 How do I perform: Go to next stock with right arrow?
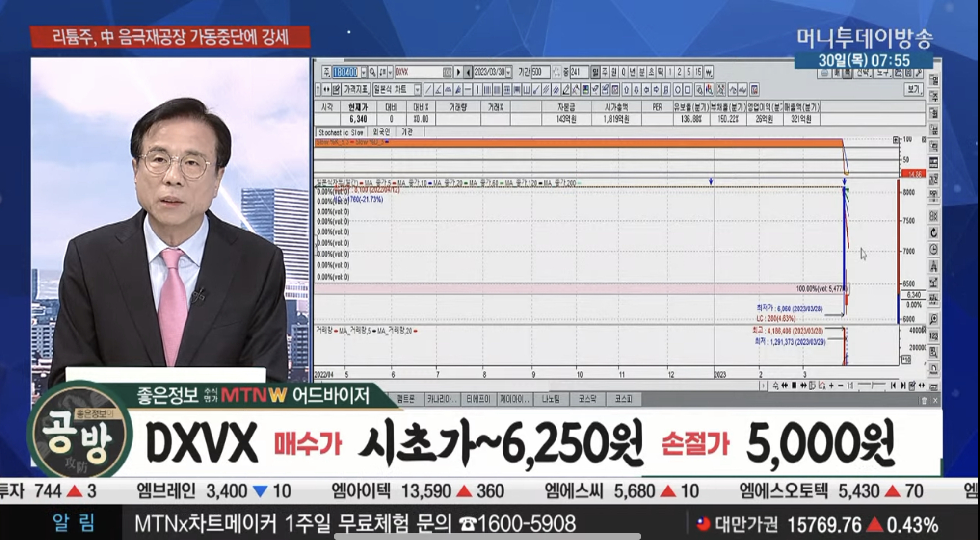click(458, 72)
